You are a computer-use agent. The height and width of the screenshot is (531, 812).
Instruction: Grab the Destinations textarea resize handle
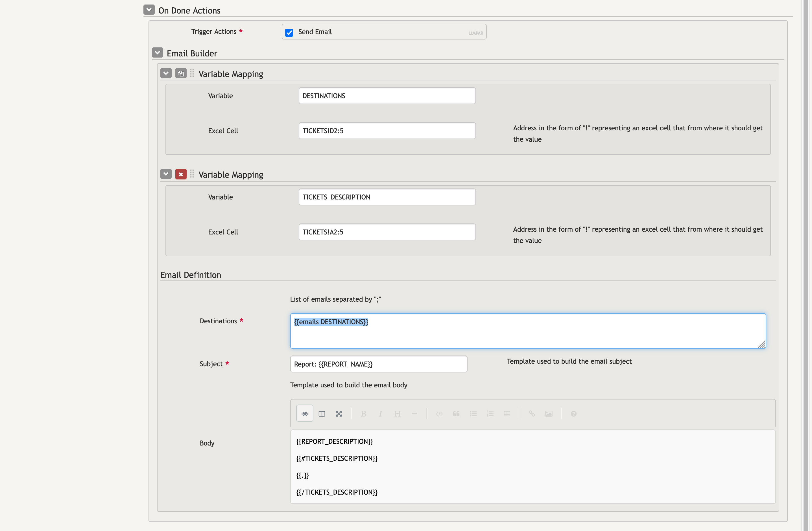point(762,344)
